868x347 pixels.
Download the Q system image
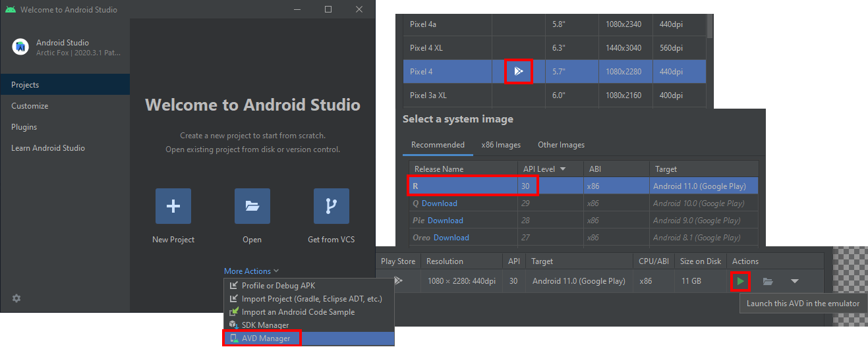439,203
